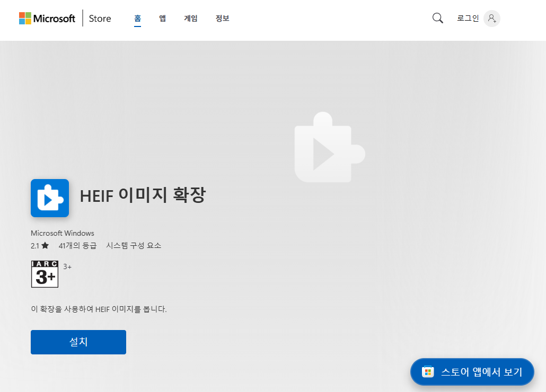Open the Store link in header
This screenshot has height=392, width=546.
[100, 19]
